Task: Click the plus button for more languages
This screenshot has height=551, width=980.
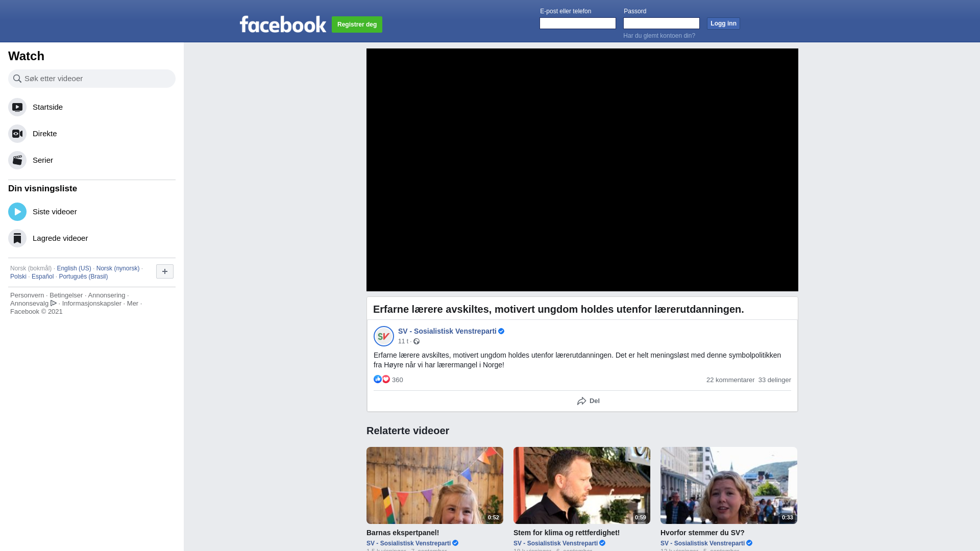Action: click(165, 271)
